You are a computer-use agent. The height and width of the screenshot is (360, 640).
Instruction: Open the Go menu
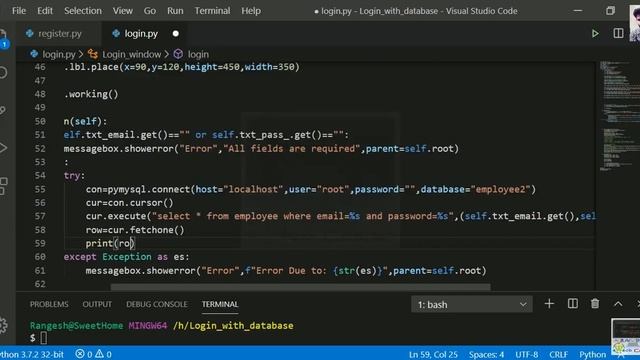[149, 11]
